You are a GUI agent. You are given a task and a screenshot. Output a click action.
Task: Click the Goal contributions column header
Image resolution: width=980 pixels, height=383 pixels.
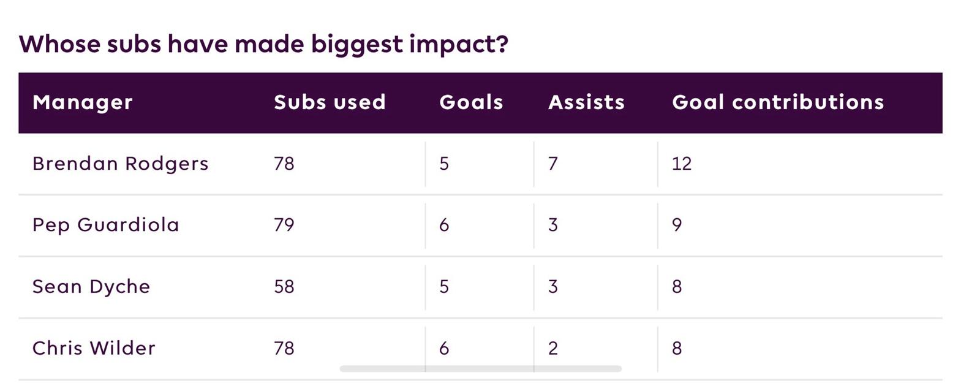(x=778, y=102)
